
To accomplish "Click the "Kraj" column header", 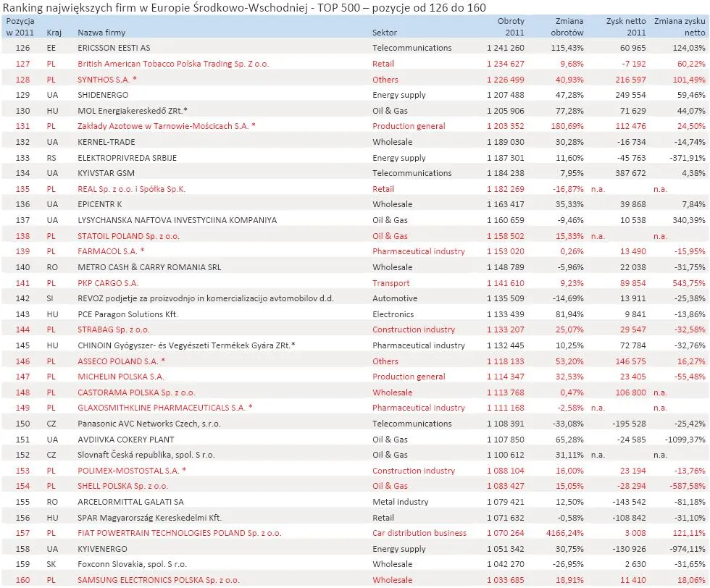I will click(54, 32).
